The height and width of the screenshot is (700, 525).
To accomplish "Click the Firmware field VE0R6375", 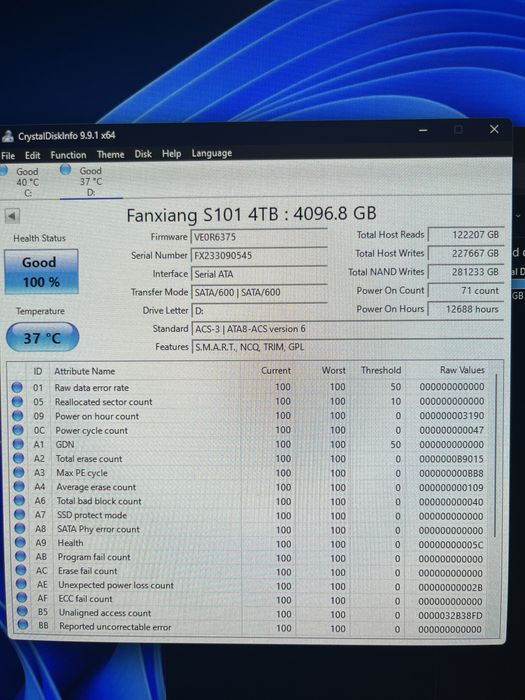I will click(259, 237).
